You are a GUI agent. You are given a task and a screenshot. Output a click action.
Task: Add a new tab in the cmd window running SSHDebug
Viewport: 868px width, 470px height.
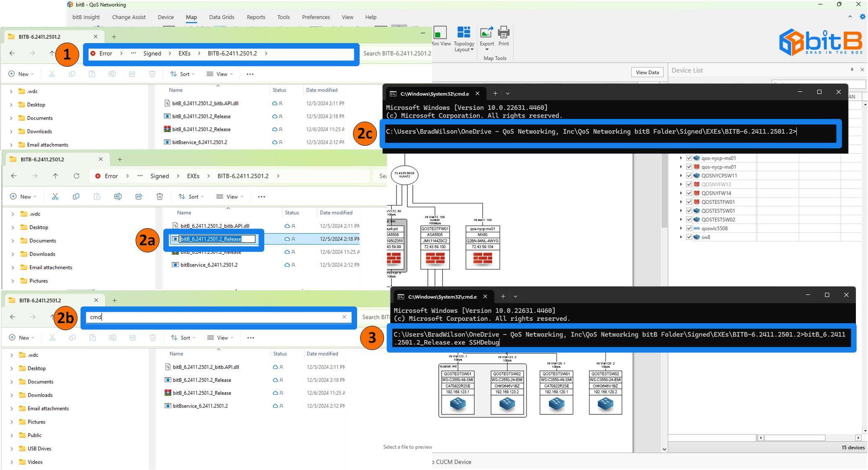tap(503, 296)
